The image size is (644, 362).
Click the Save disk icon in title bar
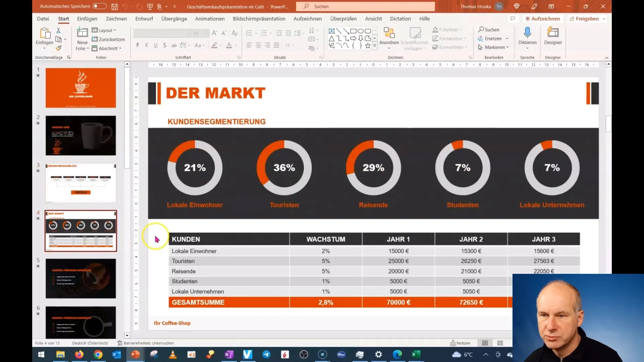tap(114, 6)
